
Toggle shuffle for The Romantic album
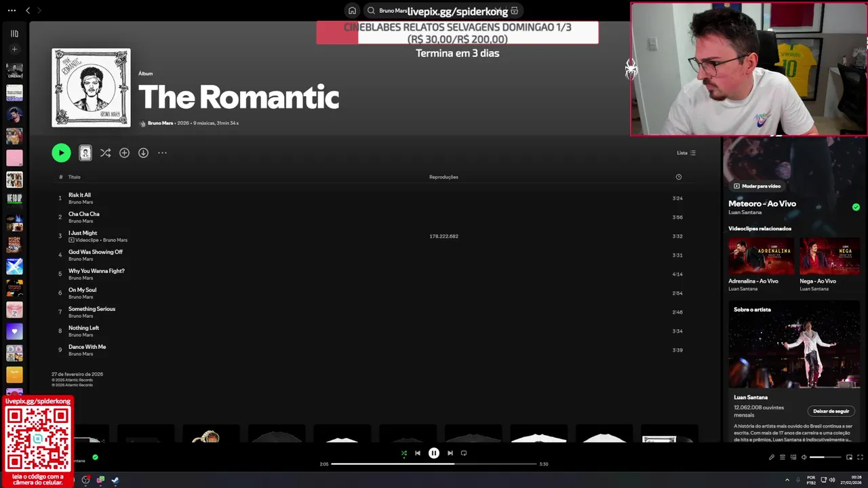(105, 153)
